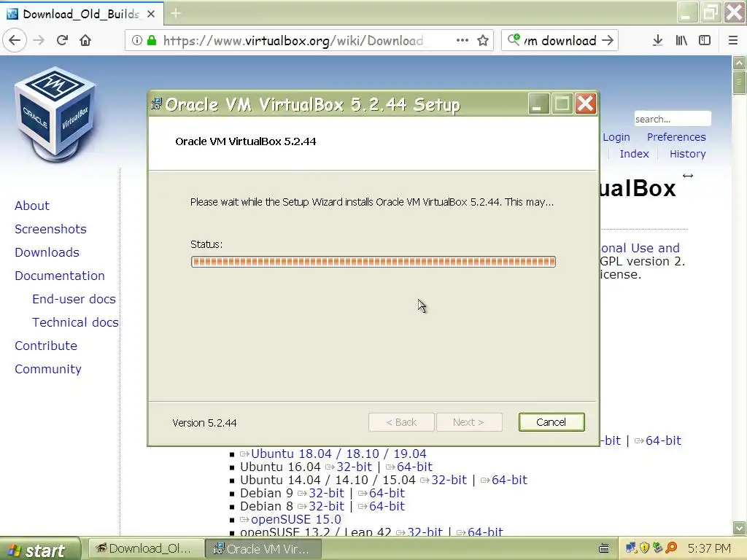Click the installation progress bar
747x560 pixels.
(373, 262)
